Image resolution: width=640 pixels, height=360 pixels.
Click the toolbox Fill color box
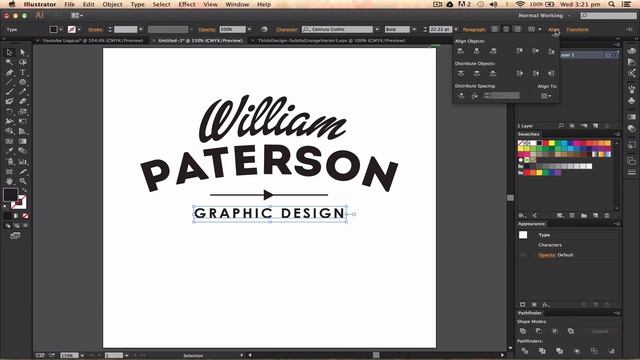tap(11, 195)
